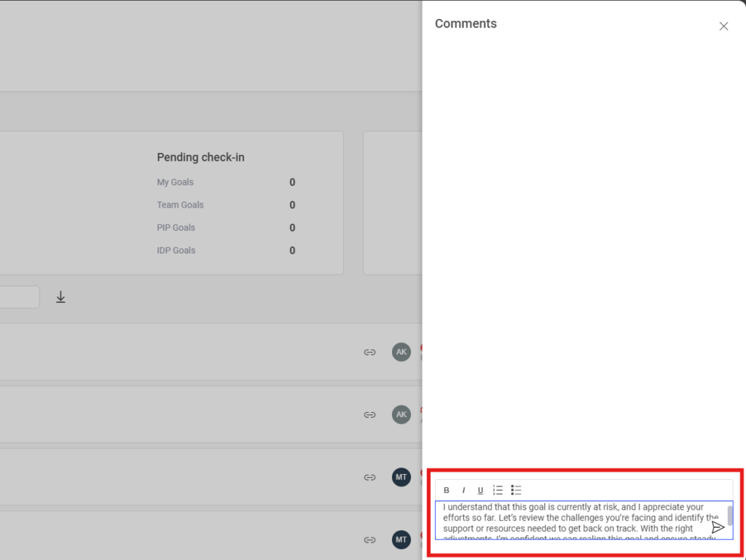
Task: Open the link icon next to the first AK avatar
Action: coord(369,352)
